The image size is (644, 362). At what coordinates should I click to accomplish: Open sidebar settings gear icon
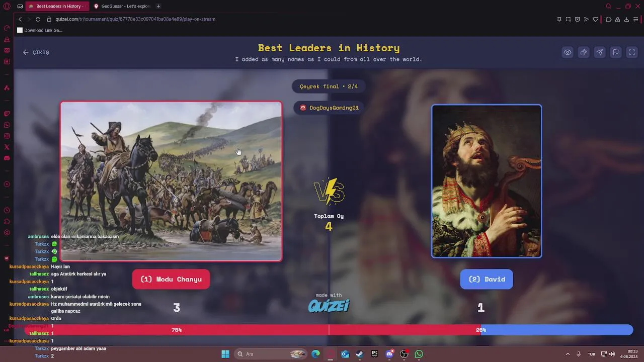(x=7, y=232)
